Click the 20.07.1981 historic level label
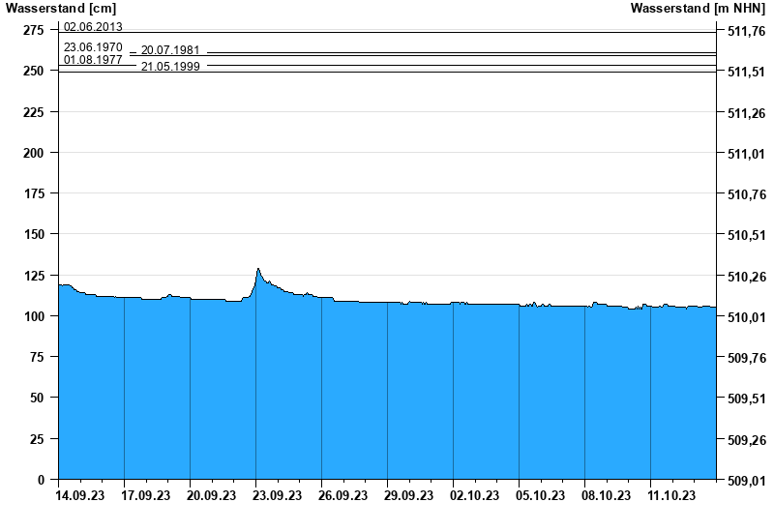The width and height of the screenshot is (774, 532). [170, 50]
